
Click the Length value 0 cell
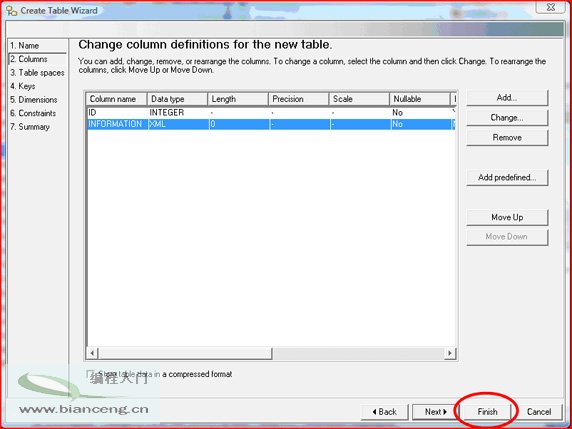pos(239,124)
